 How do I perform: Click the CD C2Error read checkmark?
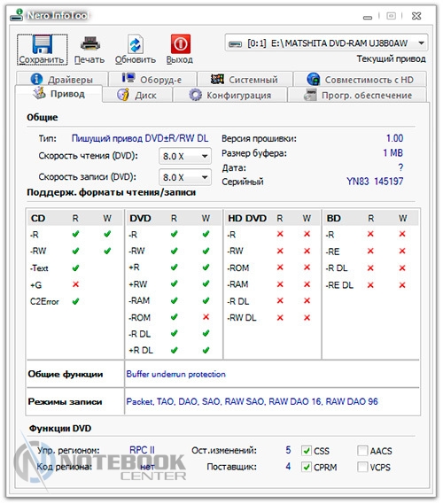[x=75, y=301]
